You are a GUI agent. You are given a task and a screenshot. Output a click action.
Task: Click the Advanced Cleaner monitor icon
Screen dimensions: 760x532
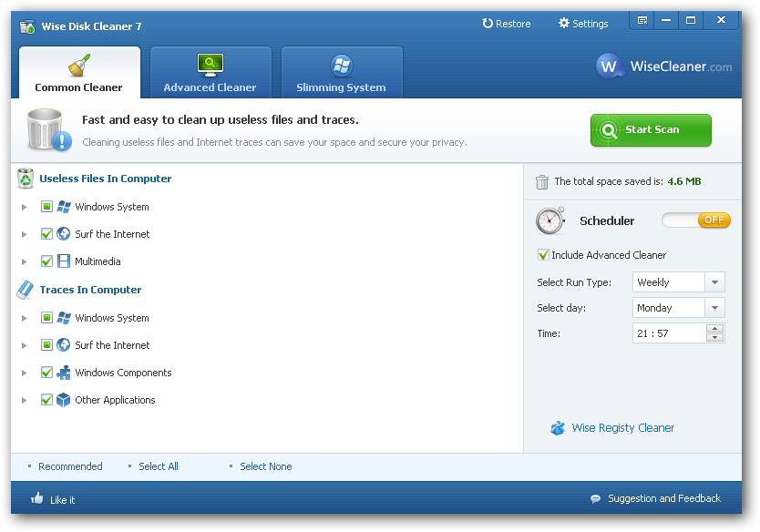click(x=211, y=66)
